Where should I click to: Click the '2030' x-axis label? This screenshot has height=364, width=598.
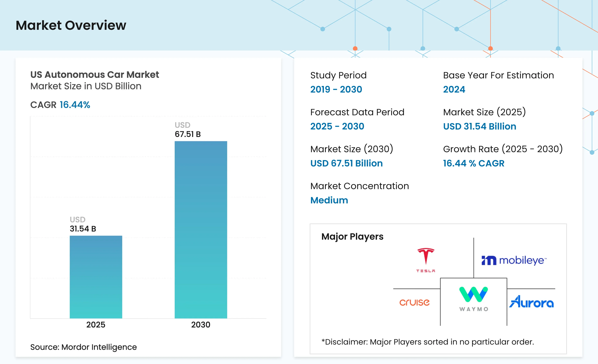pyautogui.click(x=201, y=325)
